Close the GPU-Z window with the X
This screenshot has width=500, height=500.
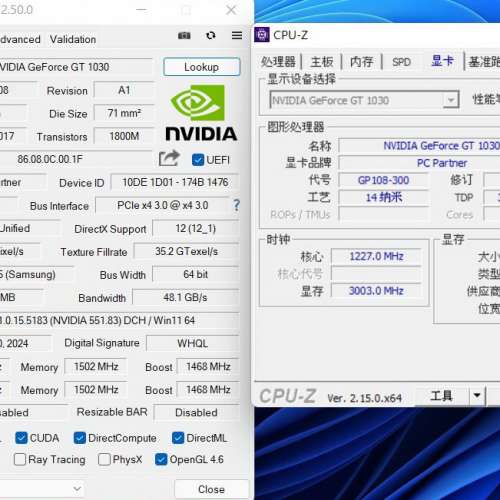(x=231, y=10)
